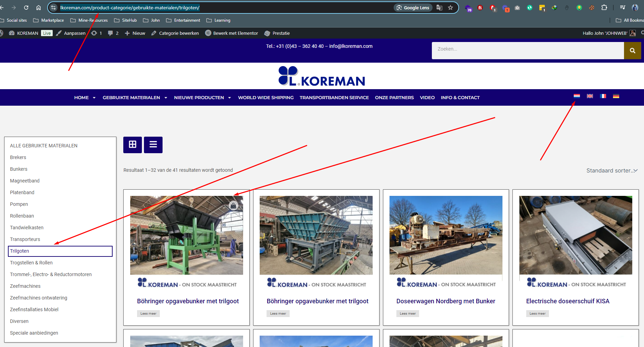Image resolution: width=644 pixels, height=347 pixels.
Task: Go to browser home page icon
Action: point(39,8)
